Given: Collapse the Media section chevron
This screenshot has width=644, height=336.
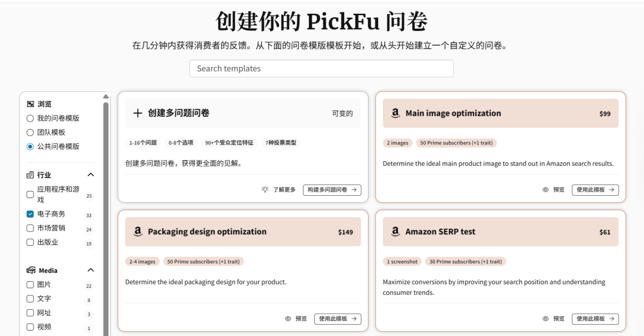Looking at the screenshot, I should coord(91,270).
